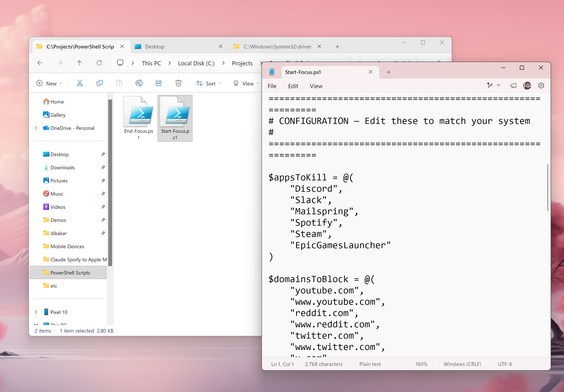Viewport: 564px width, 392px height.
Task: Click the Share icon in Explorer toolbar
Action: click(x=159, y=83)
